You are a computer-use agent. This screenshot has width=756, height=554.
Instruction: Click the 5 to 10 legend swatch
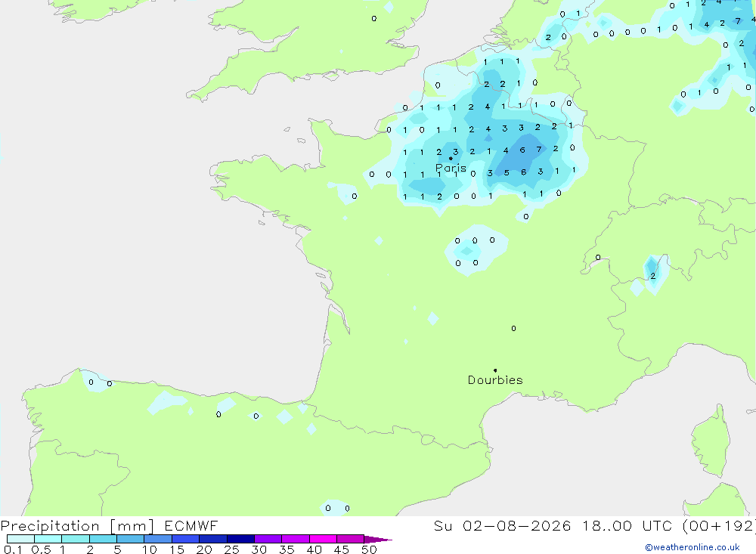[130, 539]
